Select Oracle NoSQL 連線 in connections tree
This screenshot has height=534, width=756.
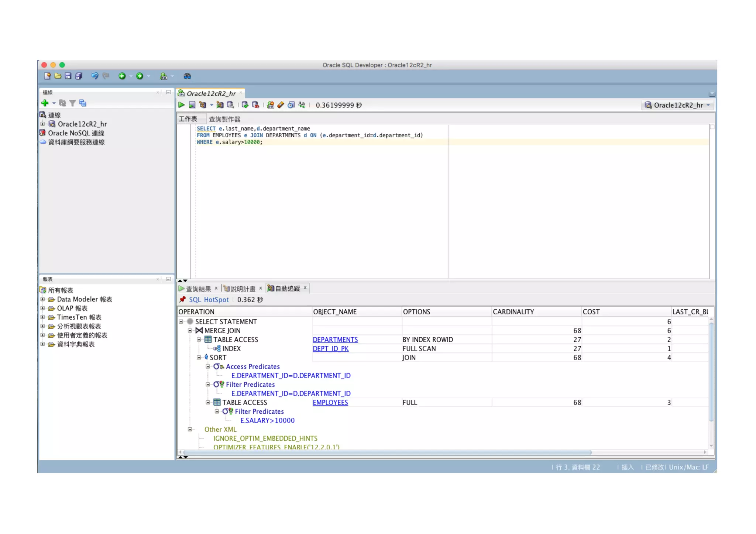pyautogui.click(x=76, y=133)
